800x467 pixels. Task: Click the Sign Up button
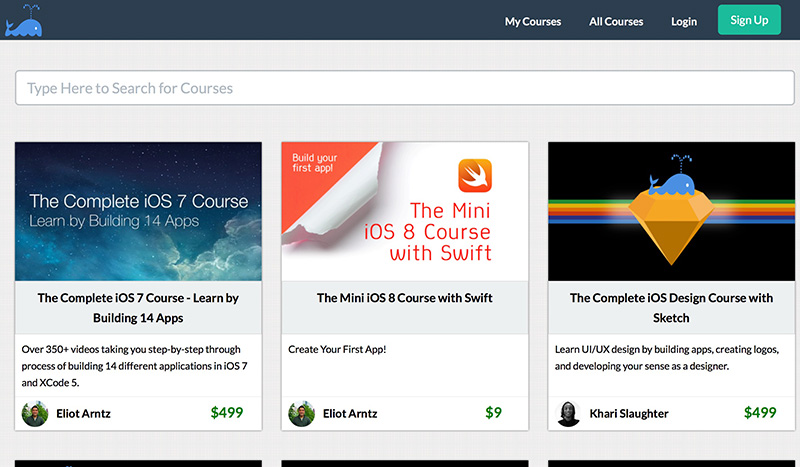pos(749,20)
